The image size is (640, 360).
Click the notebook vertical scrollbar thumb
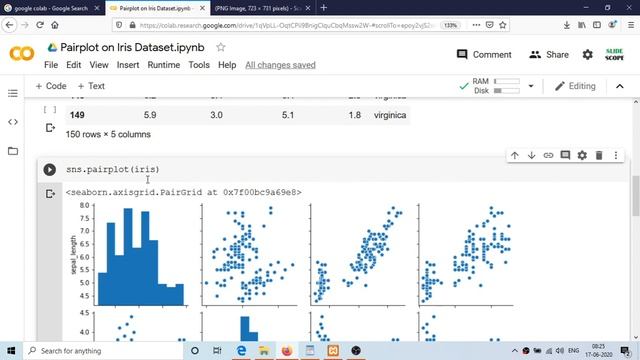pyautogui.click(x=636, y=196)
